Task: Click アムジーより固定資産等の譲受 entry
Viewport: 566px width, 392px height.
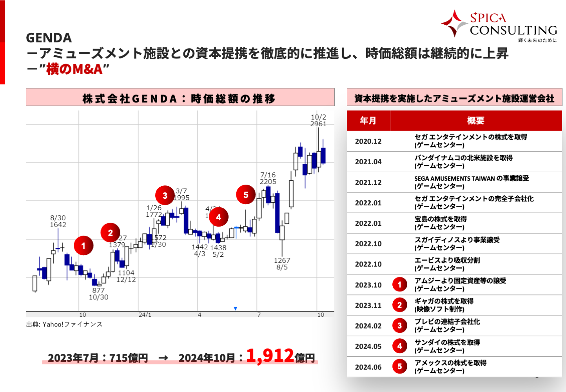Action: [460, 281]
